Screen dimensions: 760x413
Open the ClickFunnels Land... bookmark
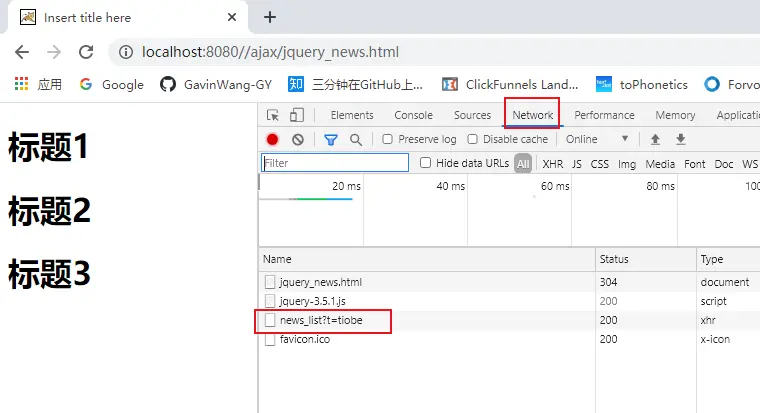[x=510, y=84]
